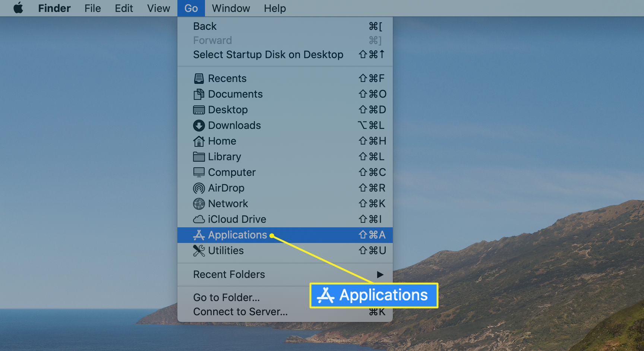The height and width of the screenshot is (351, 644).
Task: Open the Finder menu
Action: click(x=54, y=8)
